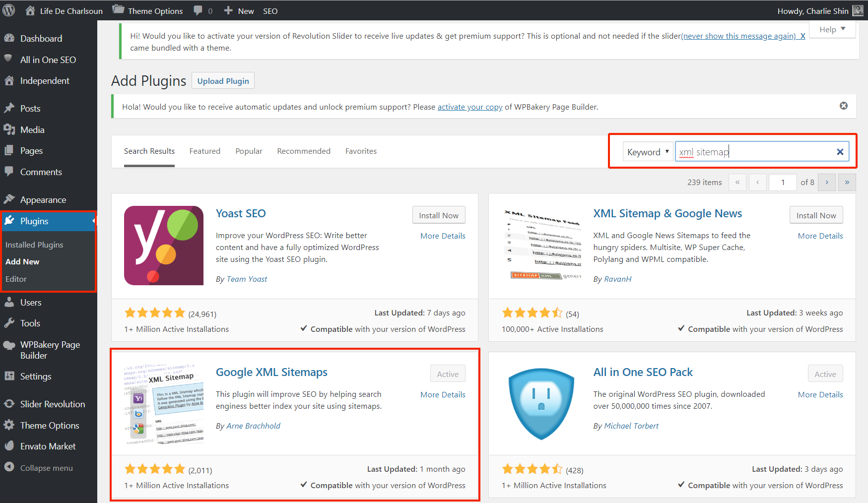Image resolution: width=868 pixels, height=503 pixels.
Task: Go to the next results page arrow
Action: tap(827, 182)
